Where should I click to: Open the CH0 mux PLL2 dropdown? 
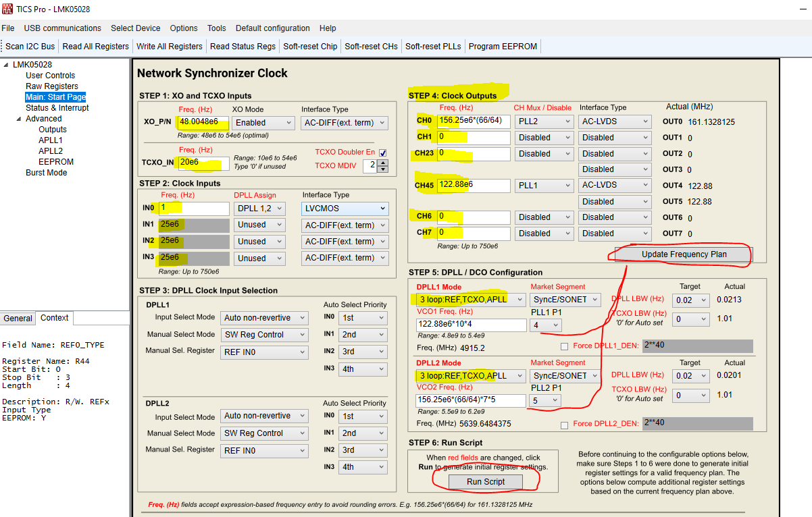click(544, 121)
